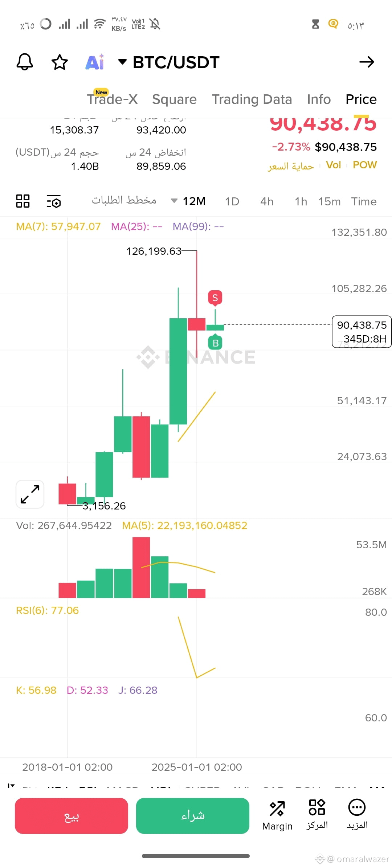Tap the right arrow in the header
The image size is (392, 868).
pos(367,62)
